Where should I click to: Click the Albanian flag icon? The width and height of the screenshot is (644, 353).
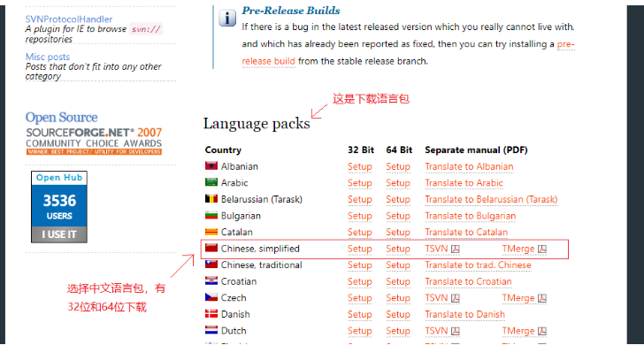[211, 165]
